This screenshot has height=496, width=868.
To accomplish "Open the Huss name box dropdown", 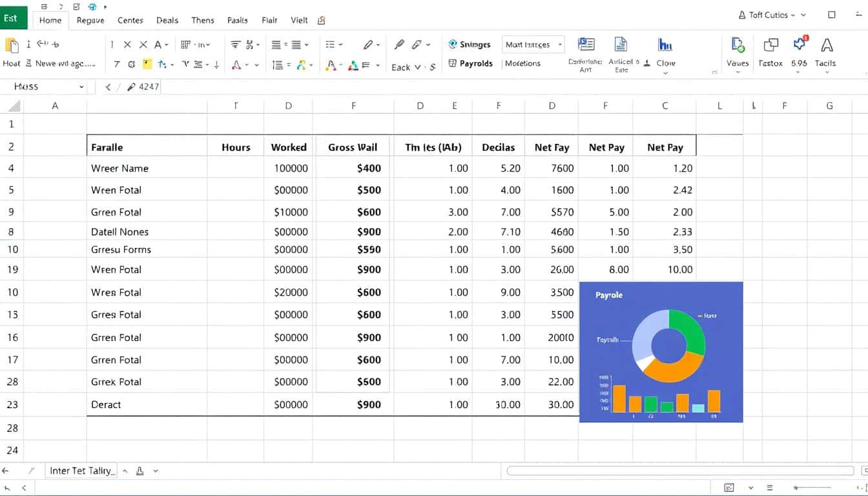I will [81, 87].
